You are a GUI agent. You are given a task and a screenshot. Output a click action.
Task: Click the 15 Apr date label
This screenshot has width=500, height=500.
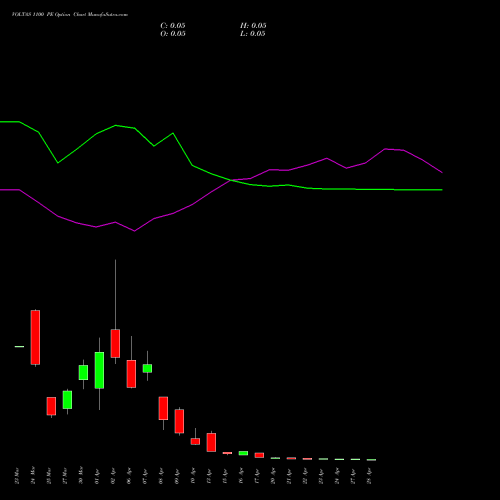coord(225,476)
